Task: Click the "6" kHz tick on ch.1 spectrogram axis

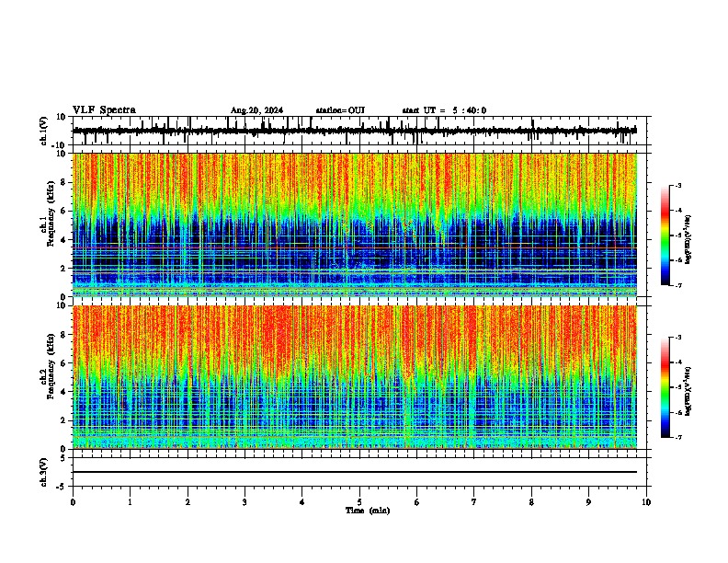Action: pos(64,212)
